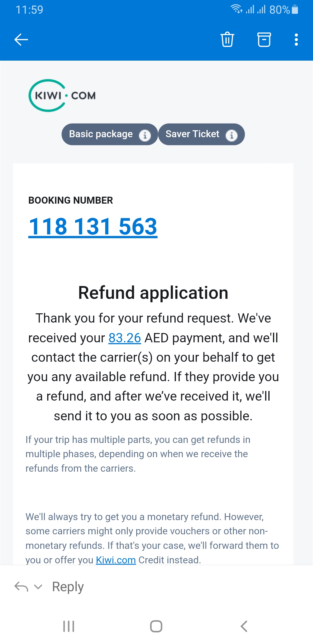313x644 pixels.
Task: Delete this email with the trash icon
Action: (x=227, y=39)
